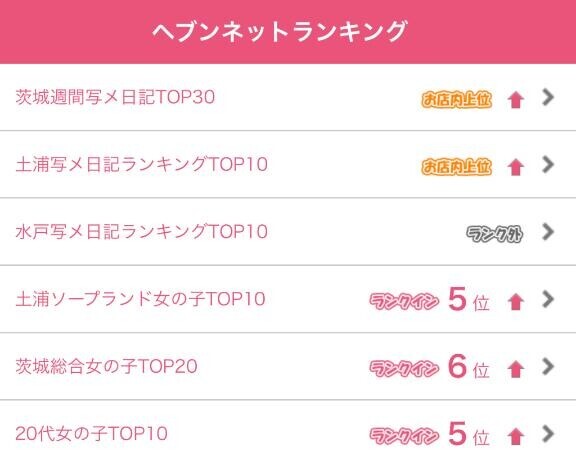
Task: Click the ランクイン badge on 20代女の子 row
Action: pos(404,436)
